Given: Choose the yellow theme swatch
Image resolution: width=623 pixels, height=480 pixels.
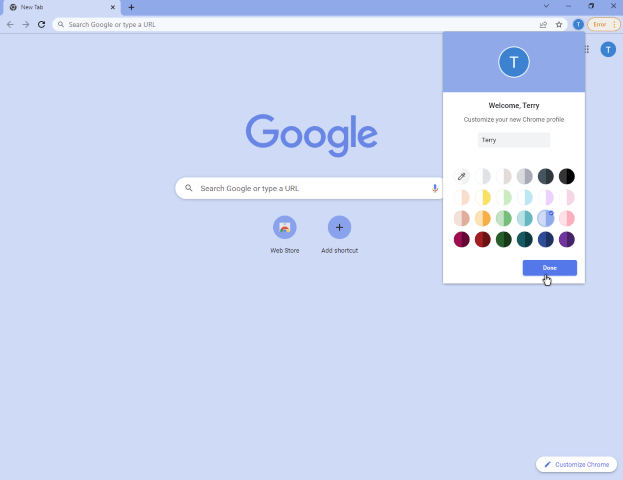Looking at the screenshot, I should point(482,197).
